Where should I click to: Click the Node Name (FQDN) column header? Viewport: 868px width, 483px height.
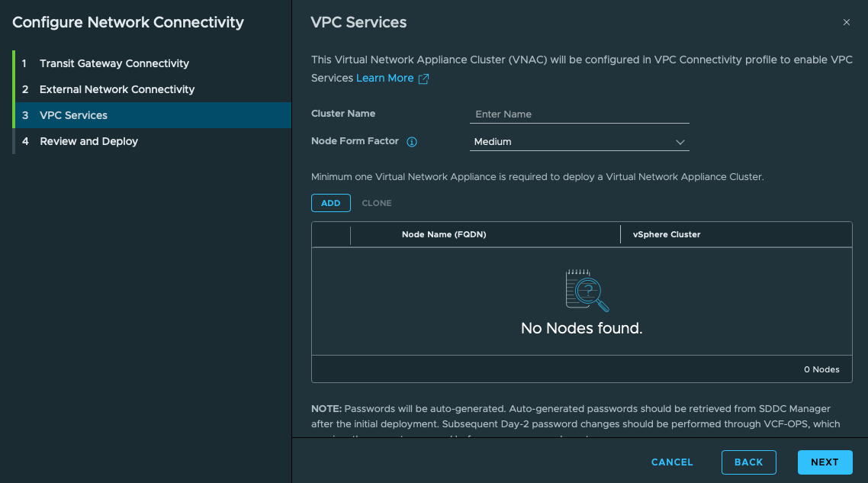pyautogui.click(x=444, y=234)
